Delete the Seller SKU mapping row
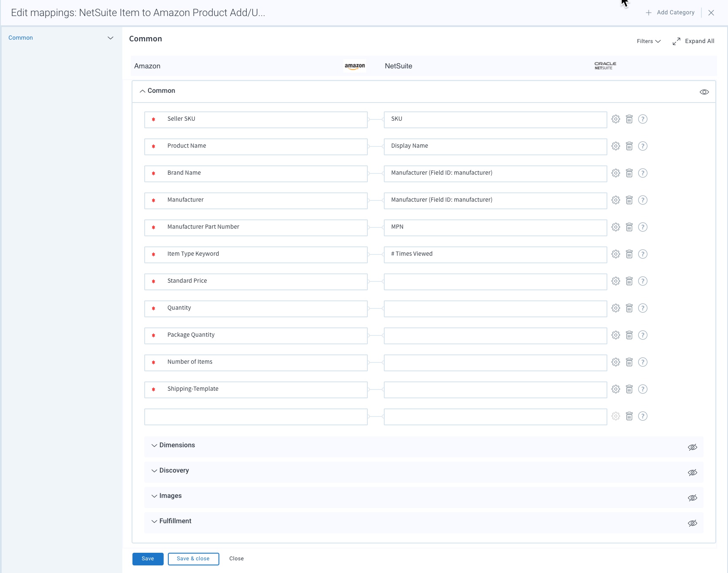The width and height of the screenshot is (728, 573). [x=629, y=119]
